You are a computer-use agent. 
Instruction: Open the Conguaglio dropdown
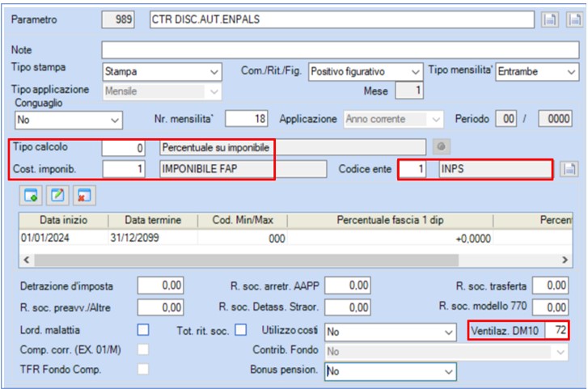coord(68,120)
